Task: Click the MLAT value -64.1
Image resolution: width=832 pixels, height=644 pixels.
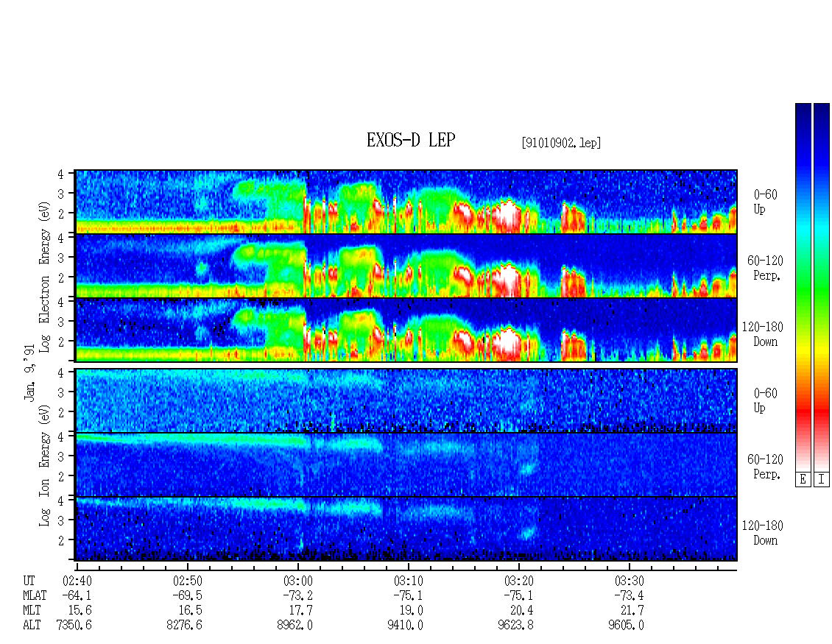Action: pyautogui.click(x=77, y=595)
